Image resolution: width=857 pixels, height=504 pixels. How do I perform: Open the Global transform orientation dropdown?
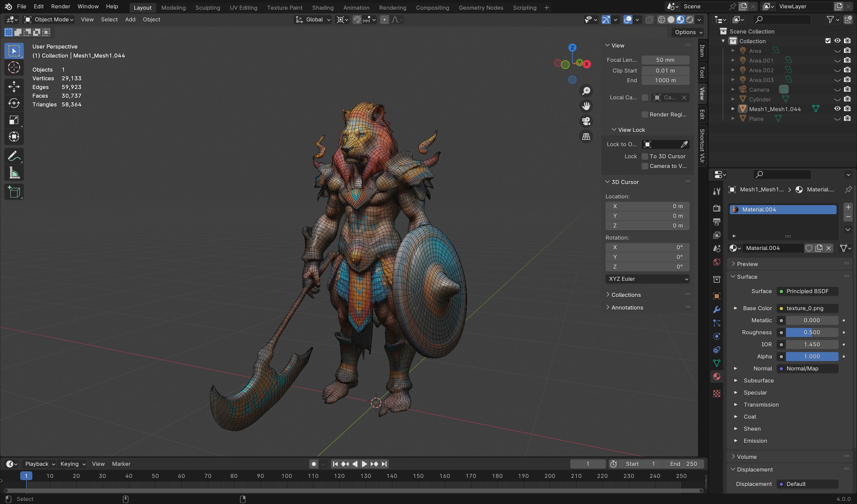pos(313,20)
